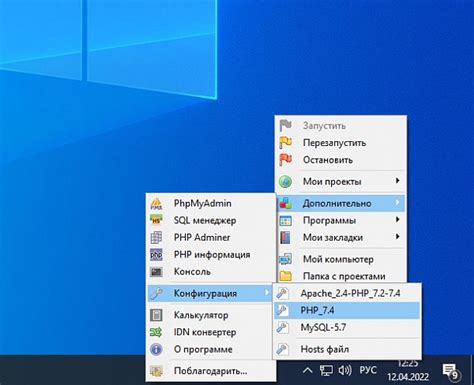Click the taskbar clock showing 12.04.2022

click(408, 371)
